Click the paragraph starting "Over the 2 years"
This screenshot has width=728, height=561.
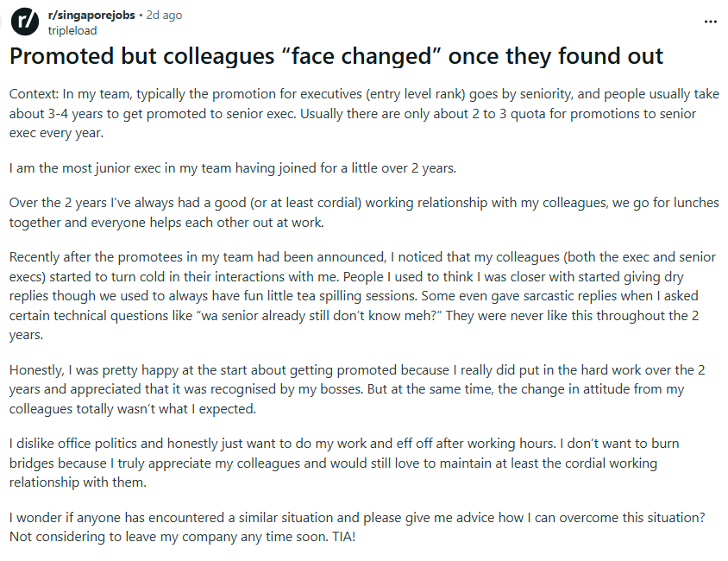coord(362,212)
